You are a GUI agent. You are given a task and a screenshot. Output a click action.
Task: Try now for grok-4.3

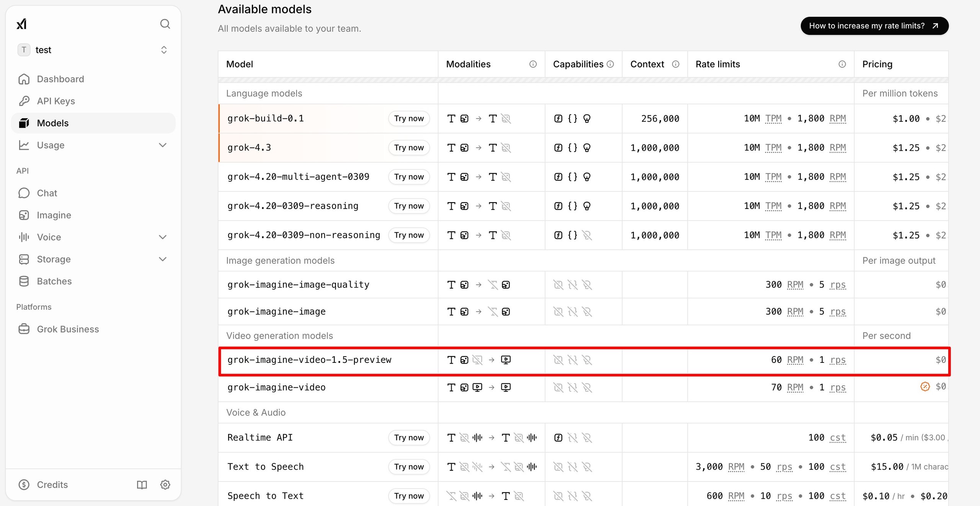tap(409, 148)
